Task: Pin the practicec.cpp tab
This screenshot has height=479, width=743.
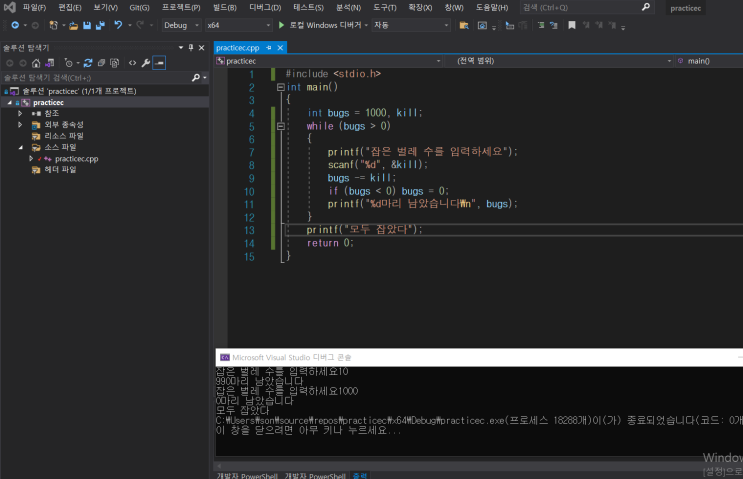Action: pos(269,47)
